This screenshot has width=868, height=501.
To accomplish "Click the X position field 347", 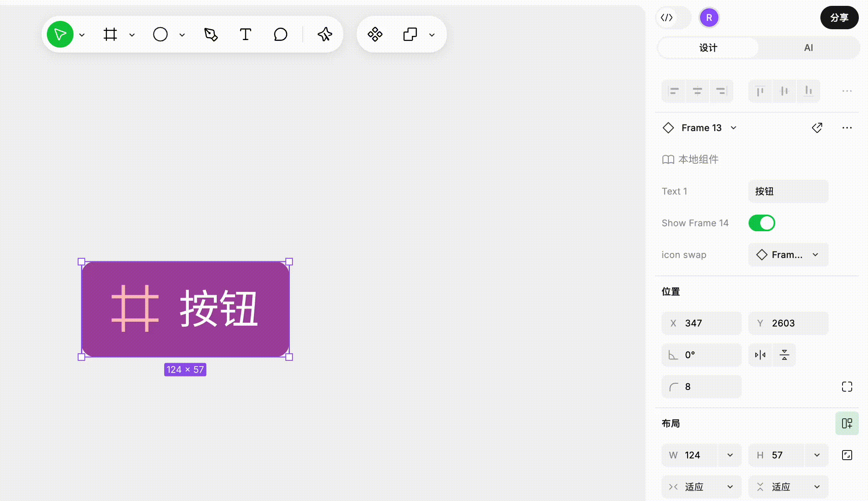I will point(702,323).
